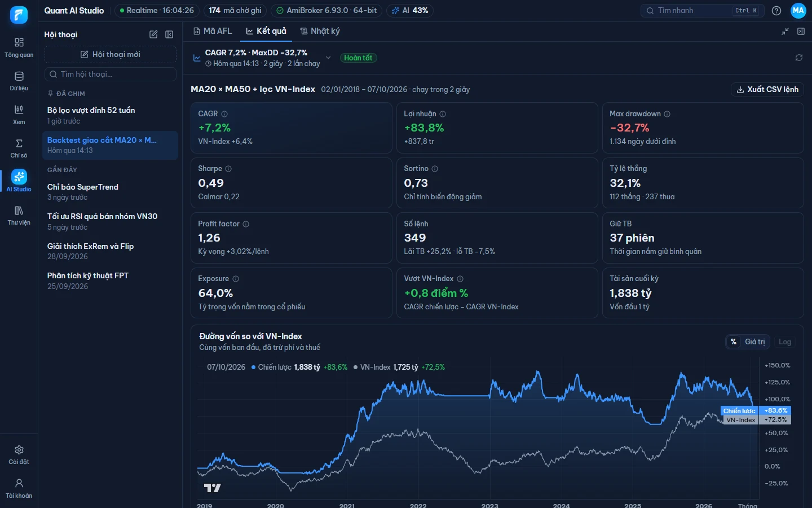The height and width of the screenshot is (508, 812).
Task: Click the help question mark icon
Action: tap(776, 11)
